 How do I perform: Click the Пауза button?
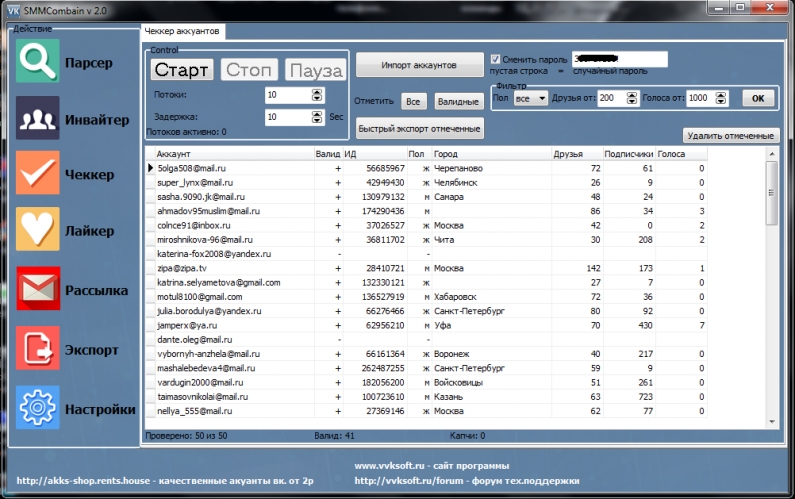point(316,70)
